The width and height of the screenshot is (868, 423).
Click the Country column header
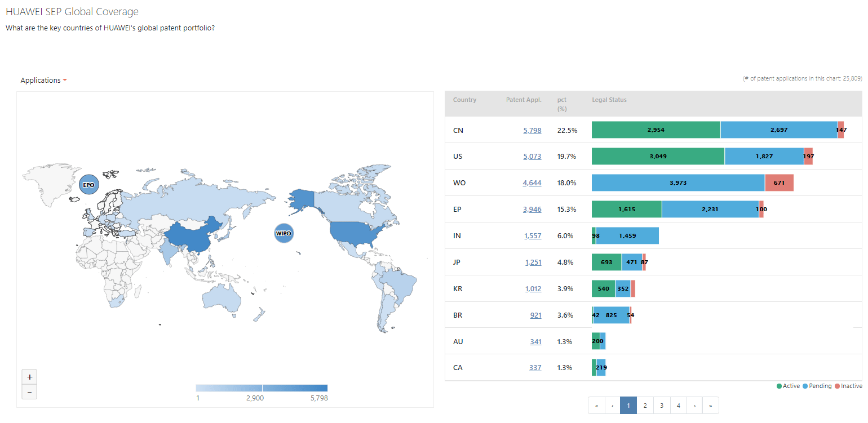click(464, 100)
